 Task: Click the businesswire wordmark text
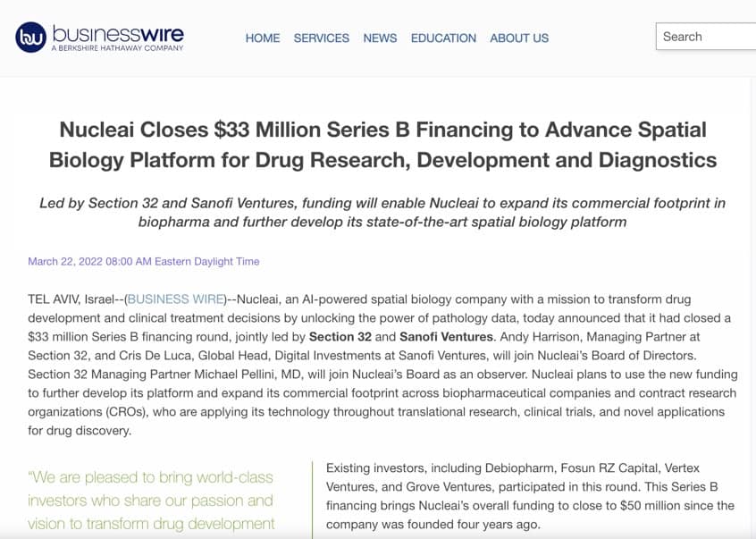118,34
